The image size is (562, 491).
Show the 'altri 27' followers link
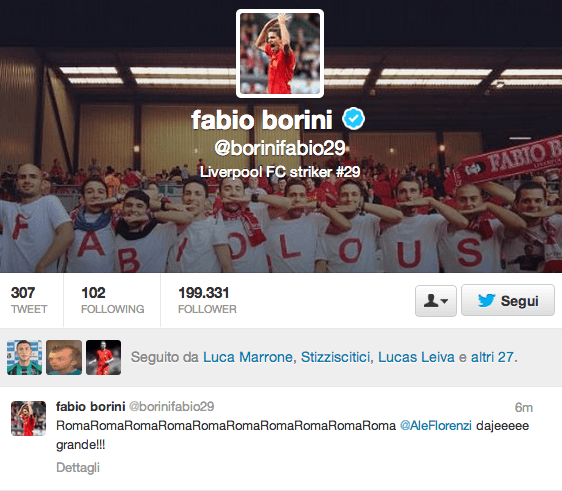(x=492, y=357)
